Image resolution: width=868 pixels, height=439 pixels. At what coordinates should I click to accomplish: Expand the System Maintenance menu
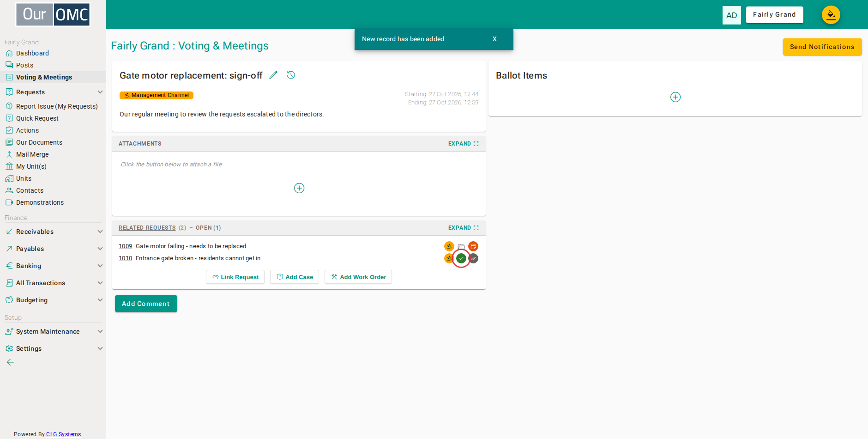(53, 331)
